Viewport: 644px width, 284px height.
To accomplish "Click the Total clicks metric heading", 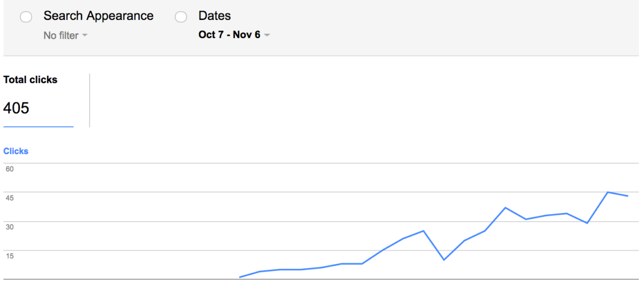I will 30,79.
